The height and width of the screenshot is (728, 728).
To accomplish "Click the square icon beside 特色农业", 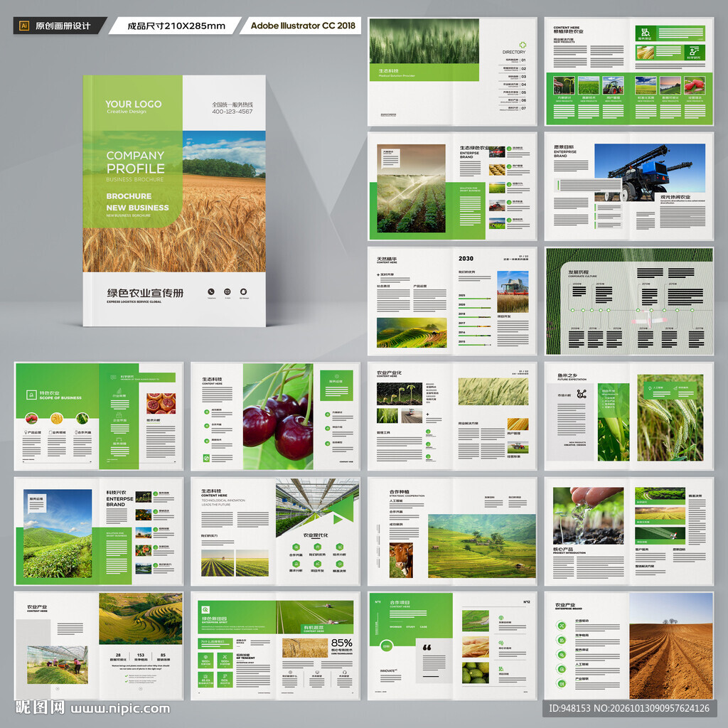I will tap(31, 395).
